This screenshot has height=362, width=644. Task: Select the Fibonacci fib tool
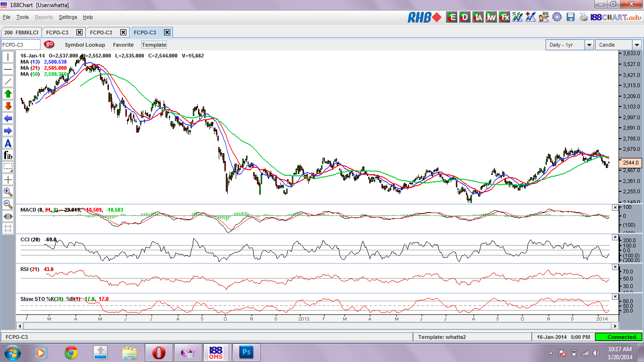coord(8,155)
